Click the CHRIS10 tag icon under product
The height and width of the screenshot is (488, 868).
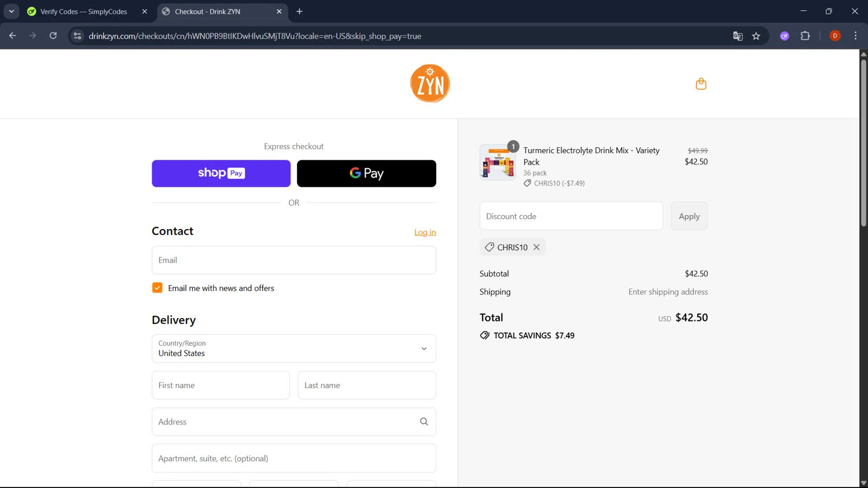(527, 183)
